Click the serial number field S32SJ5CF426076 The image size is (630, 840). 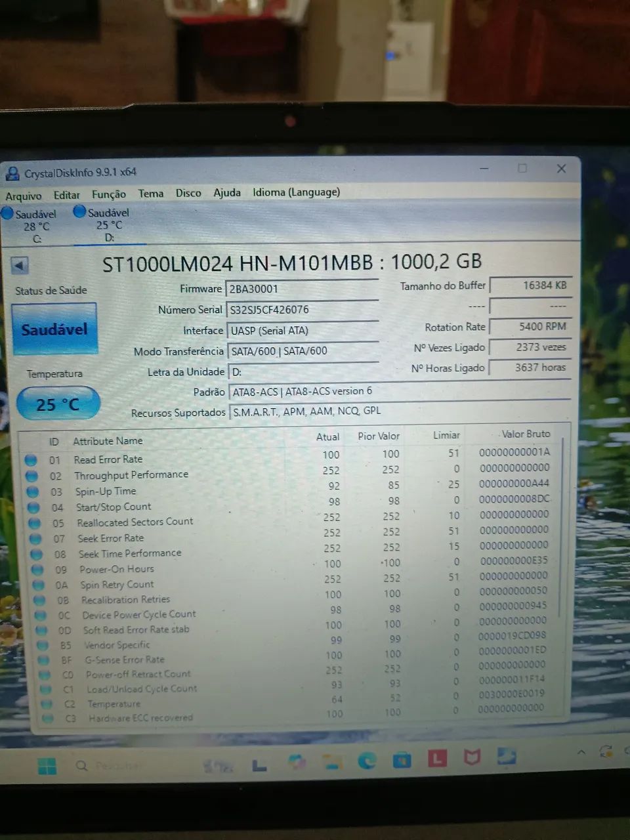click(x=302, y=310)
